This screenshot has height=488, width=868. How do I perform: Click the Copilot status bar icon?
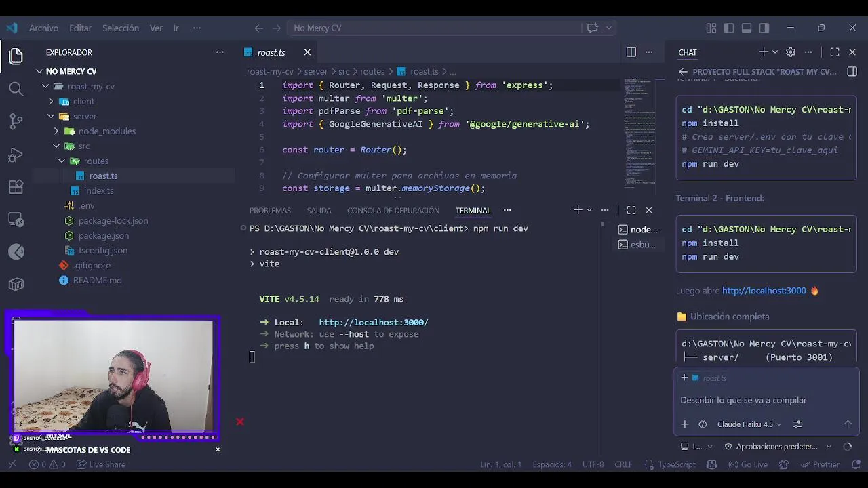(x=711, y=464)
